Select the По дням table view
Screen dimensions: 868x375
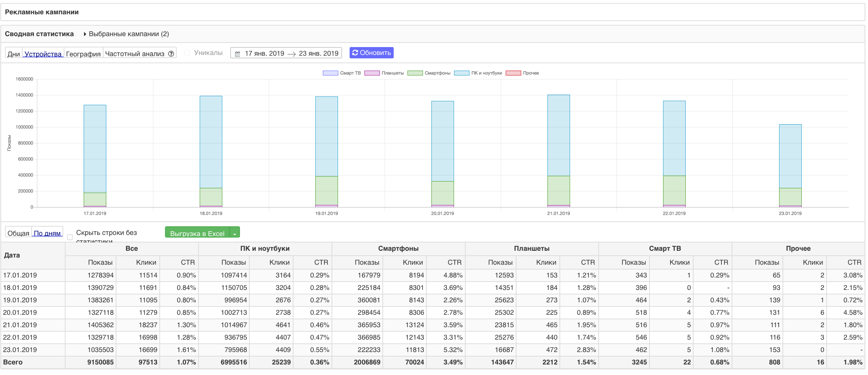tap(47, 233)
